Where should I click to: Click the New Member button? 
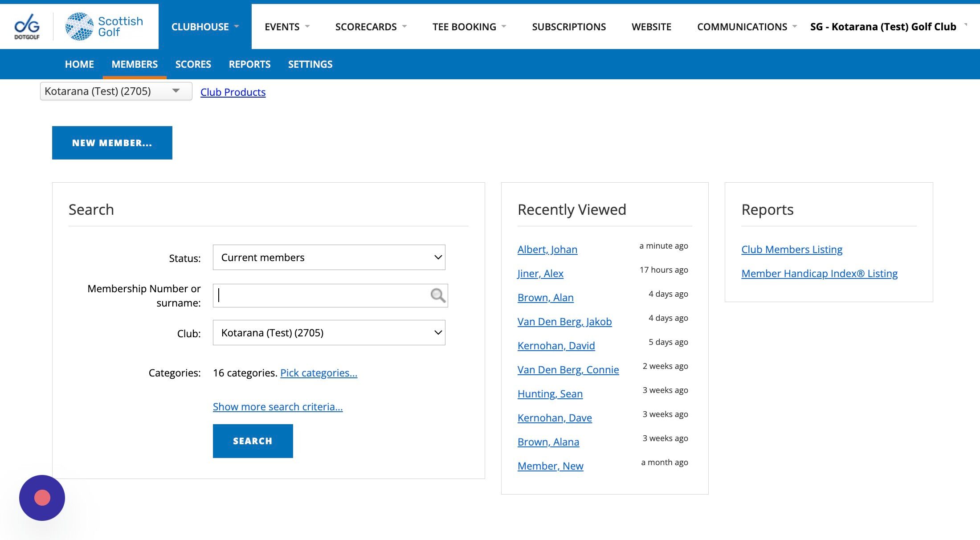(112, 143)
